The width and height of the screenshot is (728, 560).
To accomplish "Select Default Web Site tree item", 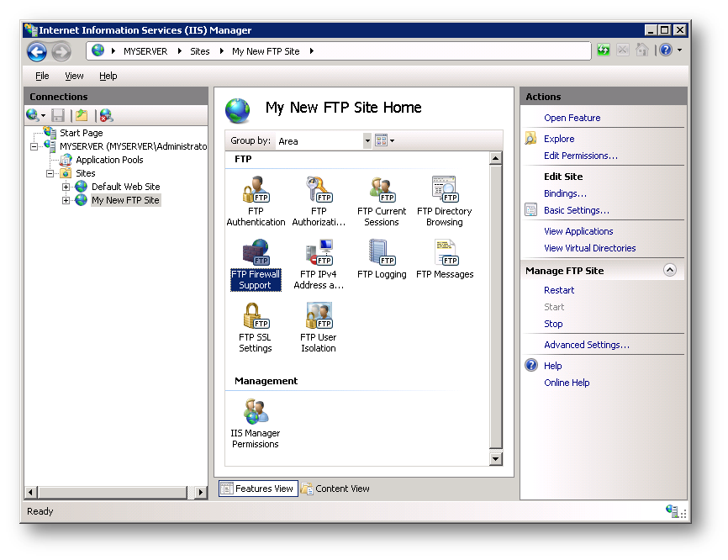I will [125, 187].
